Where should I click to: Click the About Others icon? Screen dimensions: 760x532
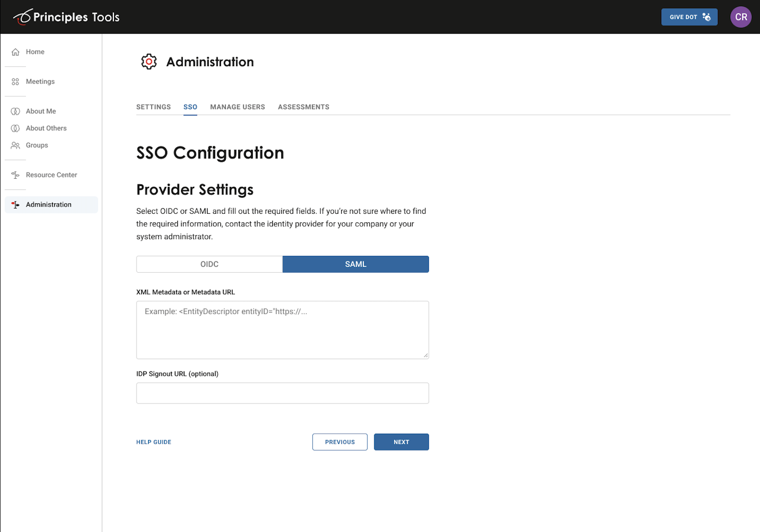(x=15, y=128)
